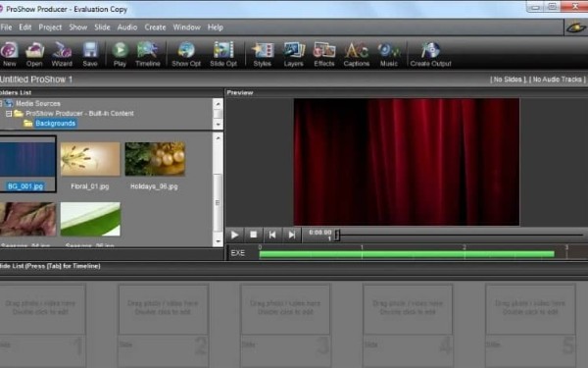The height and width of the screenshot is (368, 588).
Task: Open Show Opt settings
Action: pyautogui.click(x=186, y=54)
